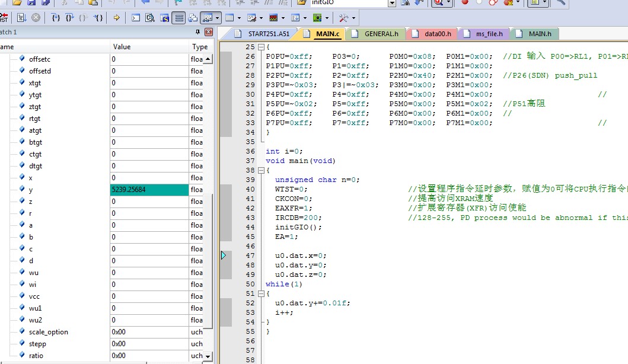
Task: Click the Step Into braces icon
Action: 56,18
